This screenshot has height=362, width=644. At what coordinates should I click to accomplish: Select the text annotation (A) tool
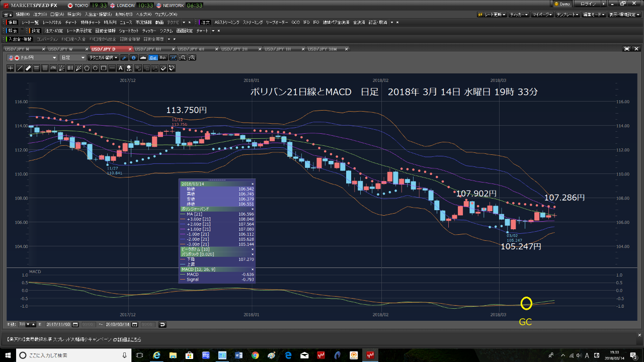tap(120, 68)
